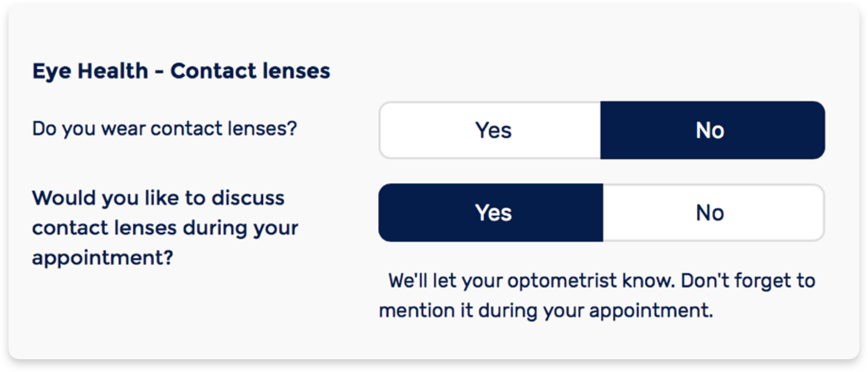
Task: Click the "Do you wear contact lenses?" question
Action: click(164, 129)
